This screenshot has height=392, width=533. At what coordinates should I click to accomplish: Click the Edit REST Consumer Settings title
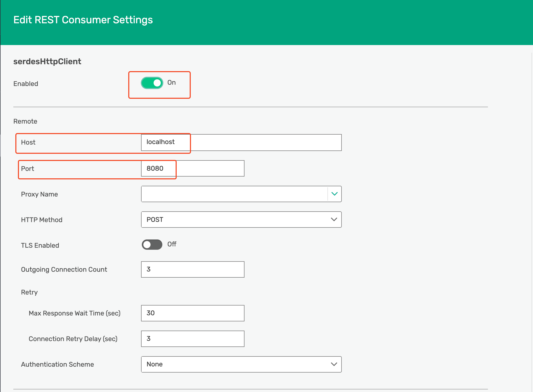83,20
